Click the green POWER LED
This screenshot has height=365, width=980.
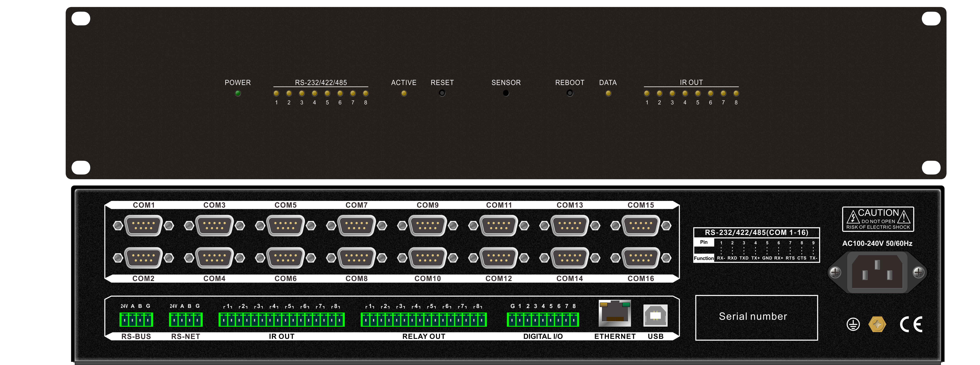pyautogui.click(x=238, y=93)
